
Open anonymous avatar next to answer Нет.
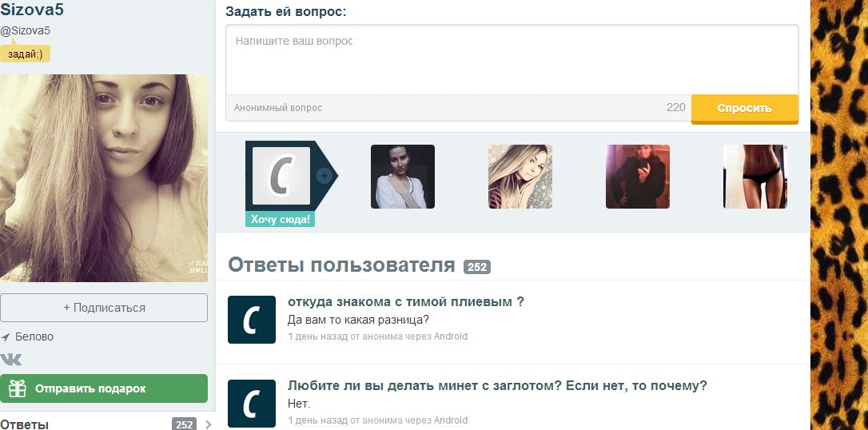click(251, 404)
